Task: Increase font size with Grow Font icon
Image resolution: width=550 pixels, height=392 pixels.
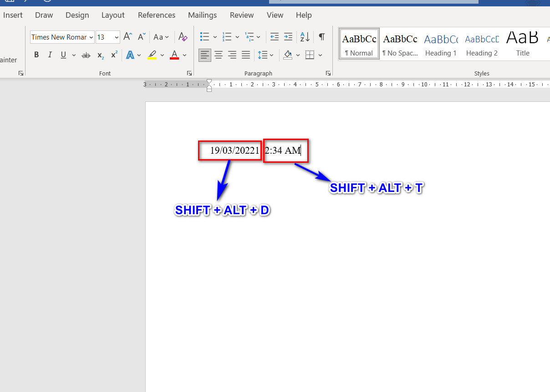Action: [x=128, y=37]
